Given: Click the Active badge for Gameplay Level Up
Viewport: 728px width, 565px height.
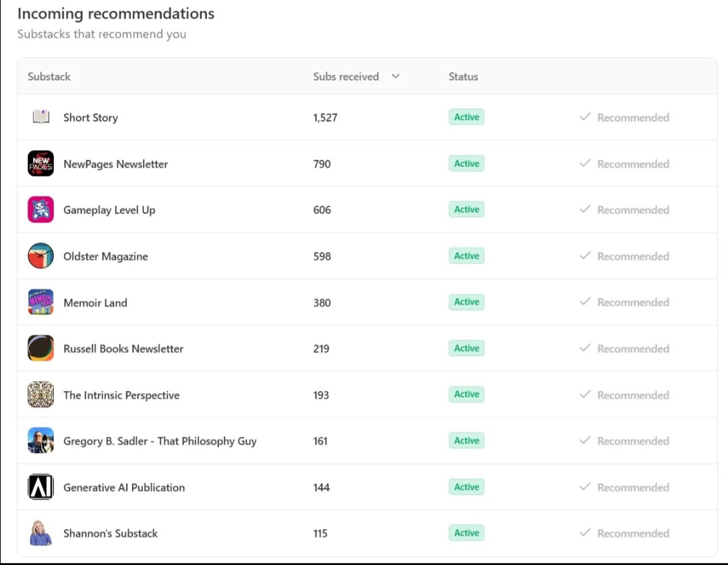Looking at the screenshot, I should 466,210.
